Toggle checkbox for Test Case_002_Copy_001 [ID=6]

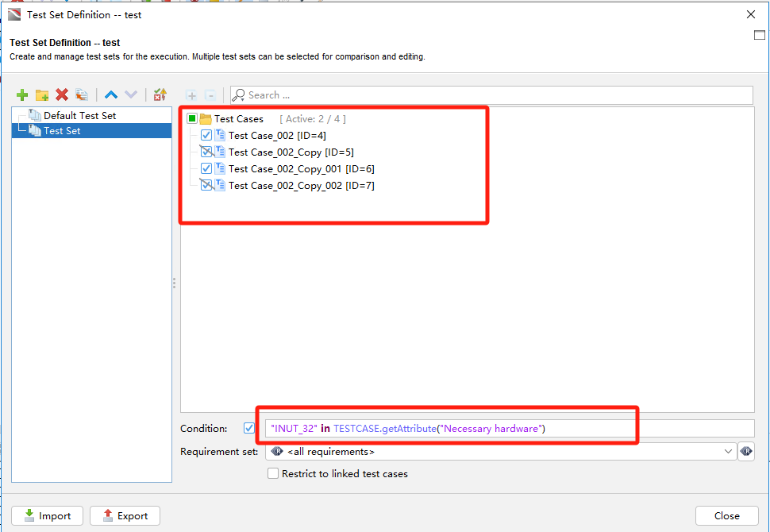(206, 168)
